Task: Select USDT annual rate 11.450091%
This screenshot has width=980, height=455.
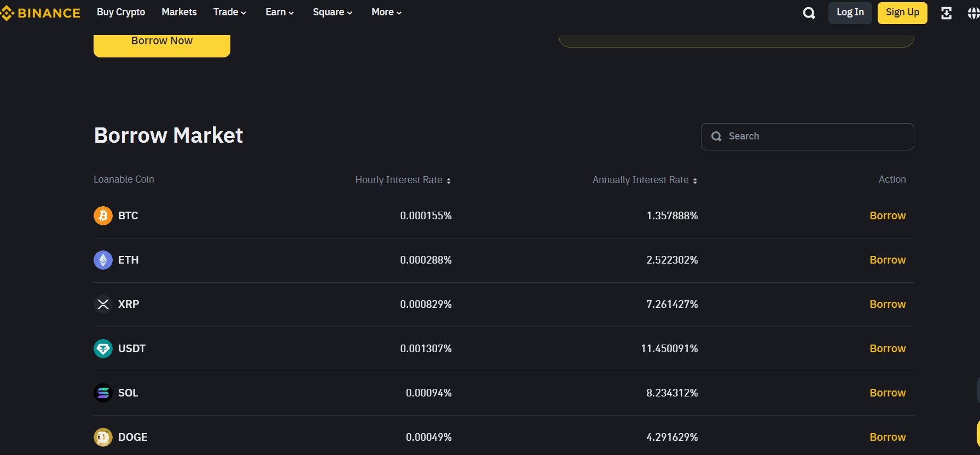Action: point(669,348)
